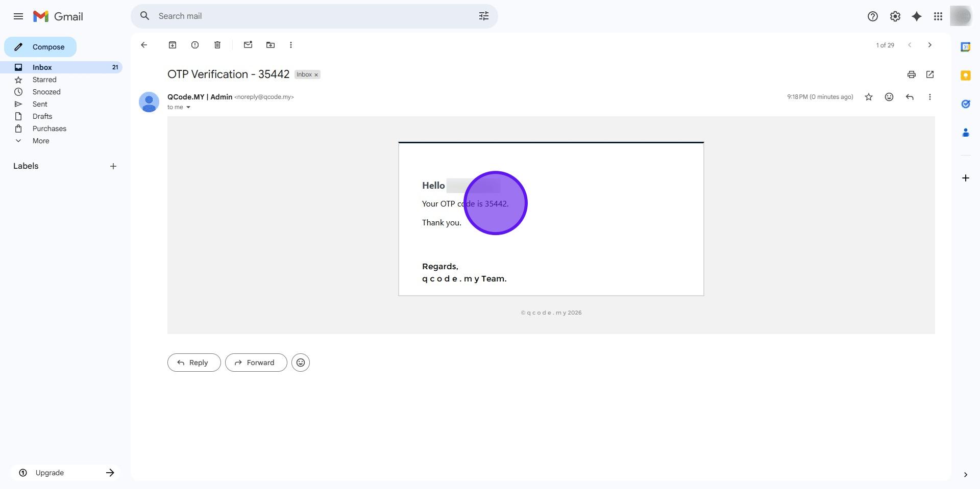Click in the Search mail field
The image size is (980, 489).
[306, 16]
